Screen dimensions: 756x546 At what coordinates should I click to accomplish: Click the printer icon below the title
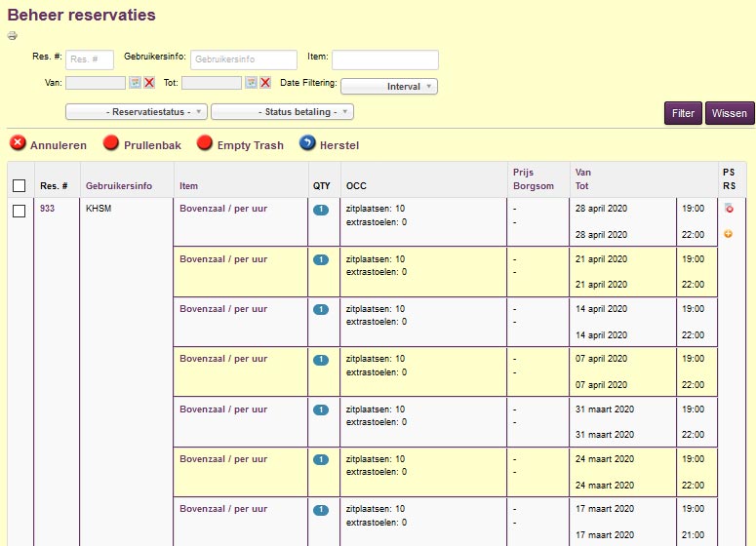pos(13,36)
